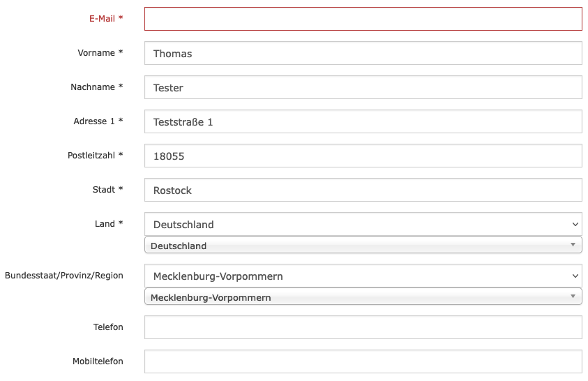This screenshot has width=588, height=381.
Task: Click the empty E-Mail input field
Action: (363, 19)
